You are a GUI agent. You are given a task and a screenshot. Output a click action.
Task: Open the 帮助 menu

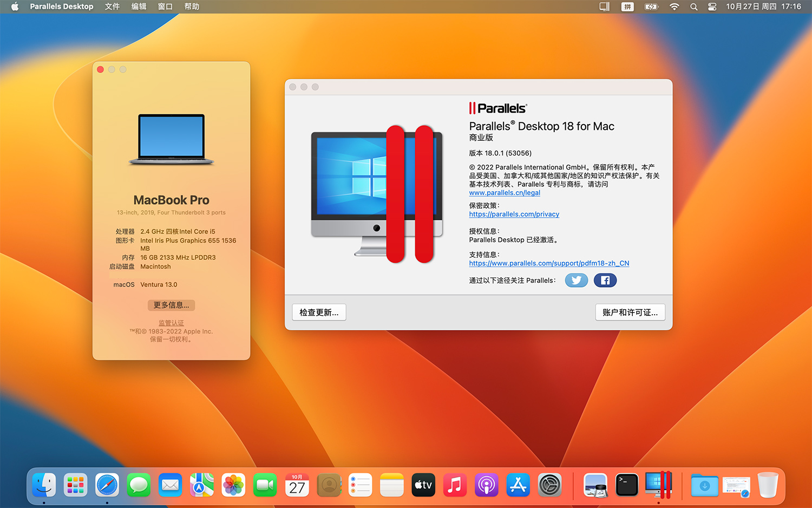point(192,6)
